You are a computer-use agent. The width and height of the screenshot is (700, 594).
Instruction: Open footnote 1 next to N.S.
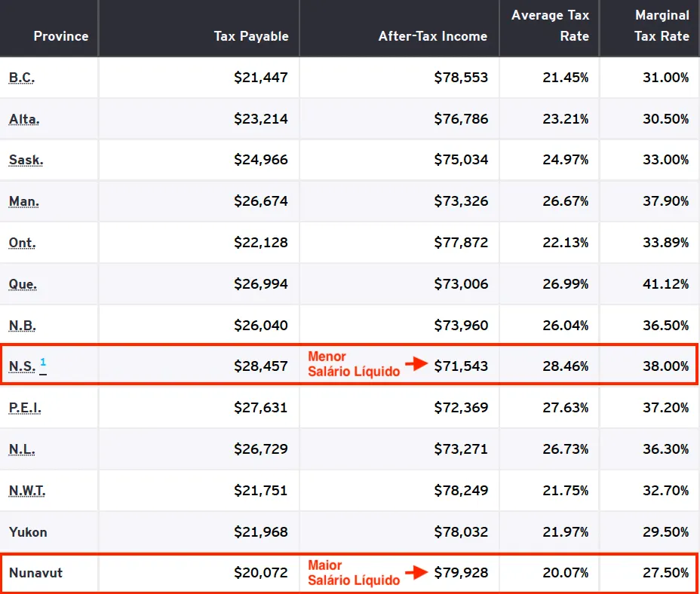point(43,363)
